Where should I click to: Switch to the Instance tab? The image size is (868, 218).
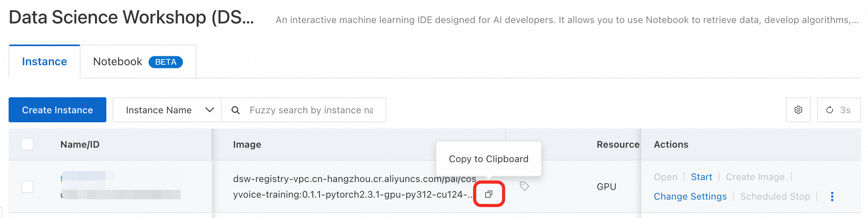click(x=45, y=62)
